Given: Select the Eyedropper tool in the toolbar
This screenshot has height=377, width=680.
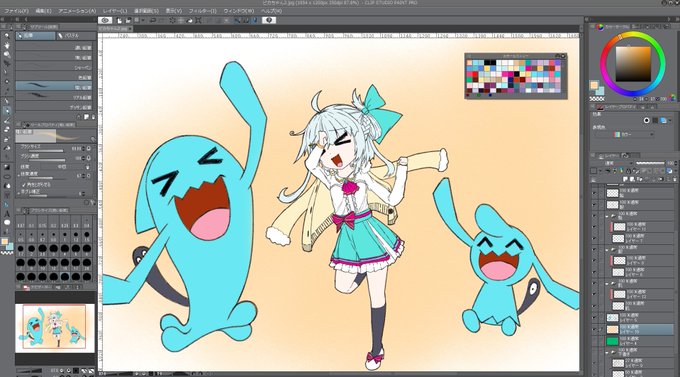Looking at the screenshot, I should 7,91.
